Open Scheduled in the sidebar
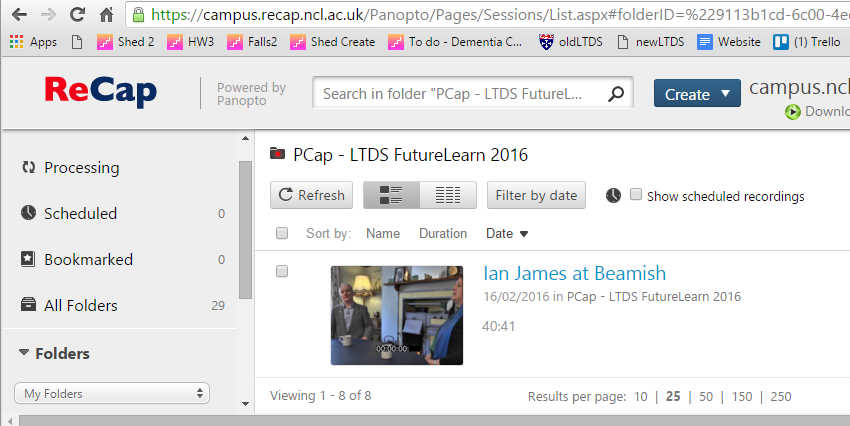Image resolution: width=850 pixels, height=426 pixels. coord(80,213)
